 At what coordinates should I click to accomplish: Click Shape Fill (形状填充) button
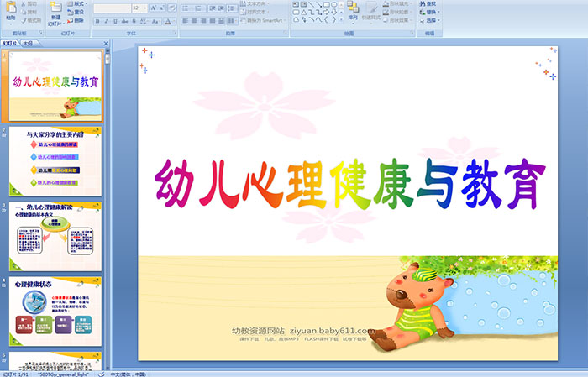point(396,3)
